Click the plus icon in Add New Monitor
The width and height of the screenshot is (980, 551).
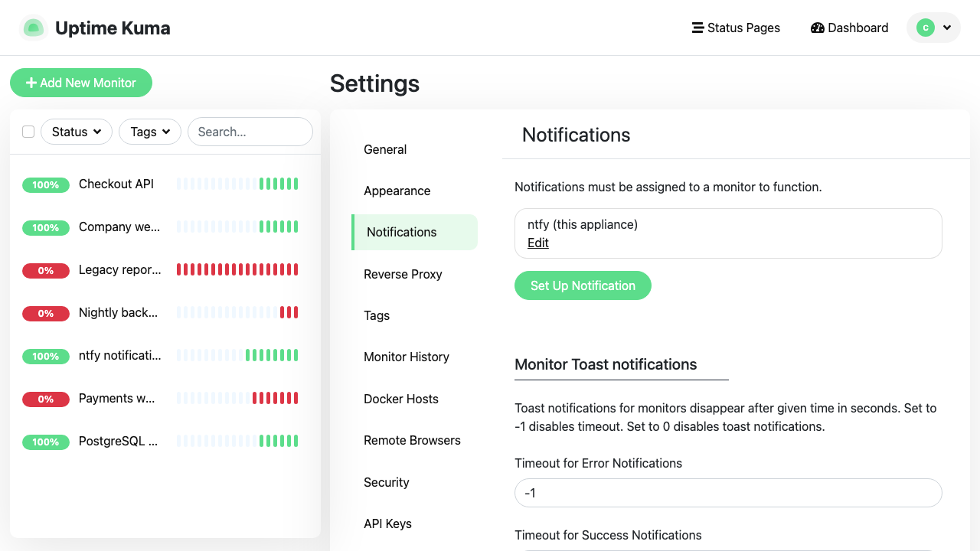[31, 83]
